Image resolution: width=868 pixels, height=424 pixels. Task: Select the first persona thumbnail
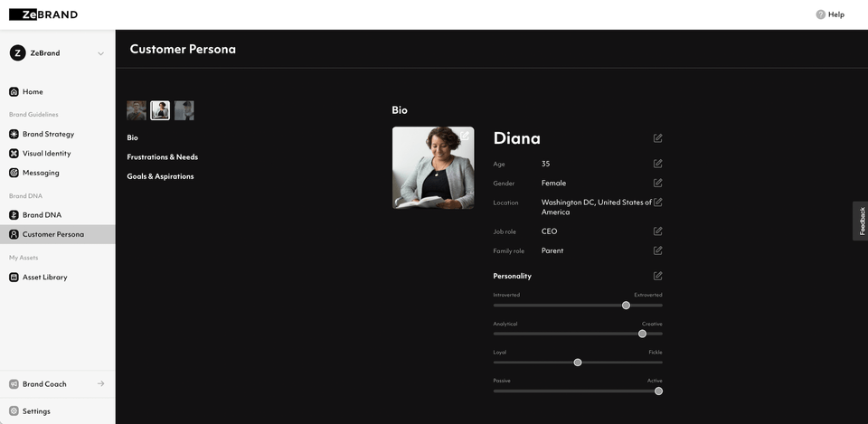point(137,110)
